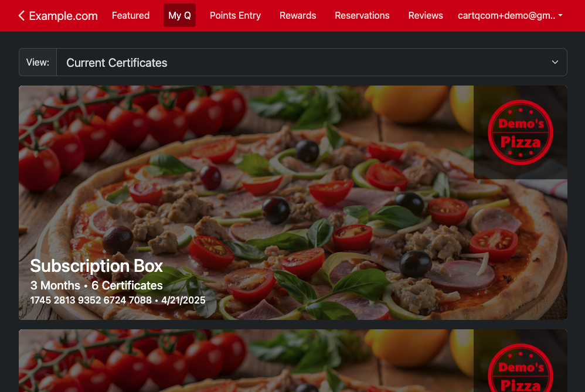Open the Points Entry tab

pyautogui.click(x=235, y=16)
